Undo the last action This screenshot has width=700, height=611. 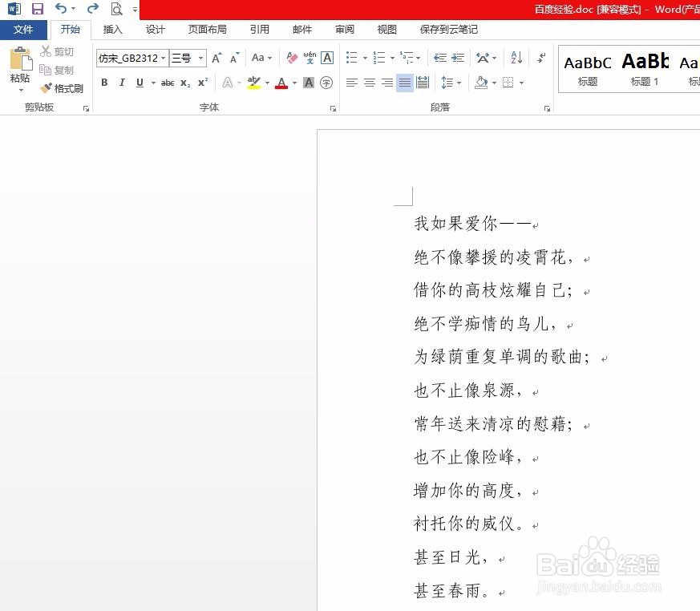[61, 8]
